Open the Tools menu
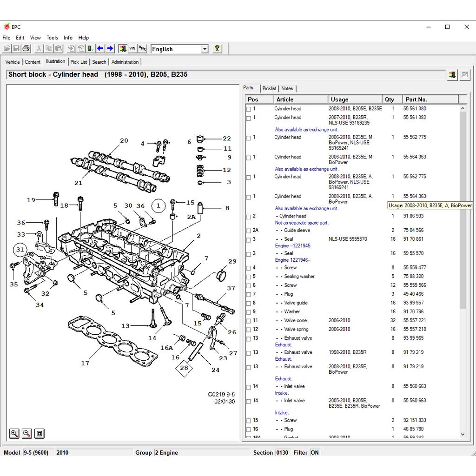476x476 pixels. (x=52, y=38)
